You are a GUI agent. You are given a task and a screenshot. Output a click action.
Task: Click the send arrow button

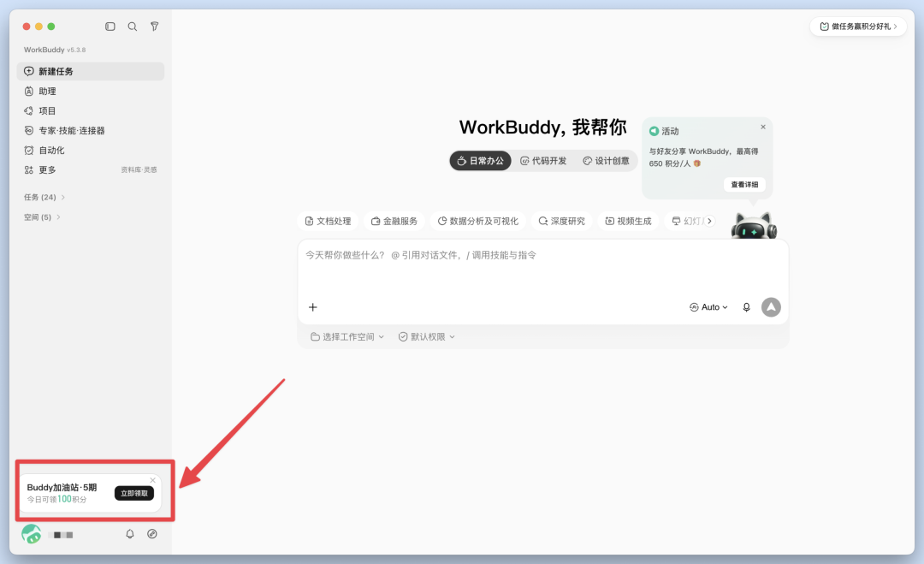tap(771, 307)
